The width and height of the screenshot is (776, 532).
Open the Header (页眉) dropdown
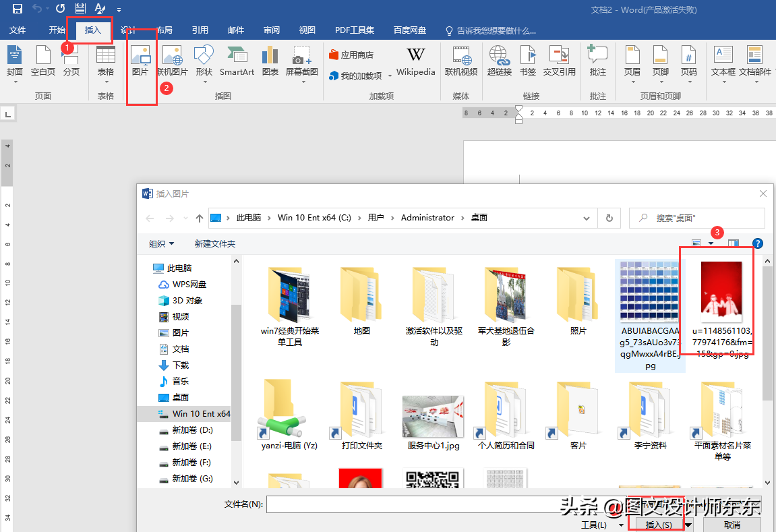coord(632,63)
